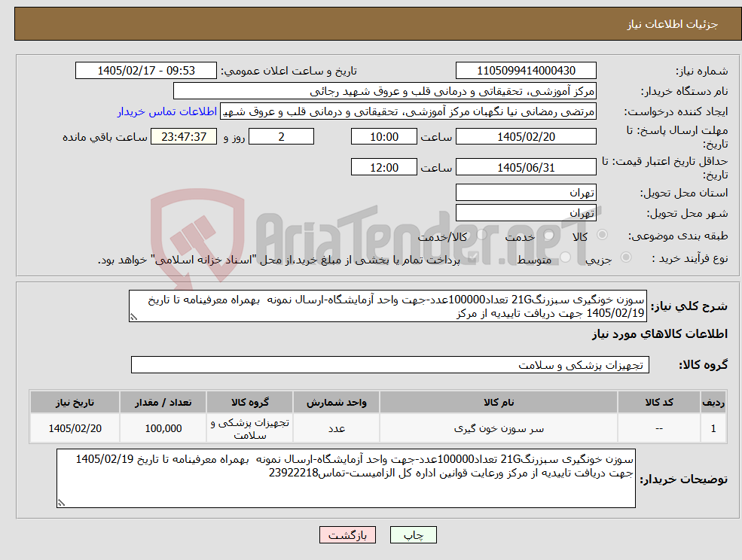Select the کالا radio button
The image size is (742, 560).
click(603, 235)
